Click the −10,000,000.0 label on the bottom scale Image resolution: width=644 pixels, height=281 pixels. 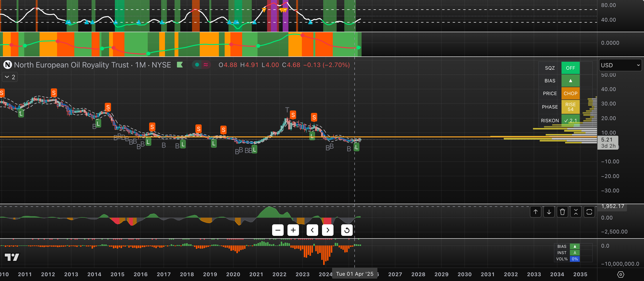(620, 264)
